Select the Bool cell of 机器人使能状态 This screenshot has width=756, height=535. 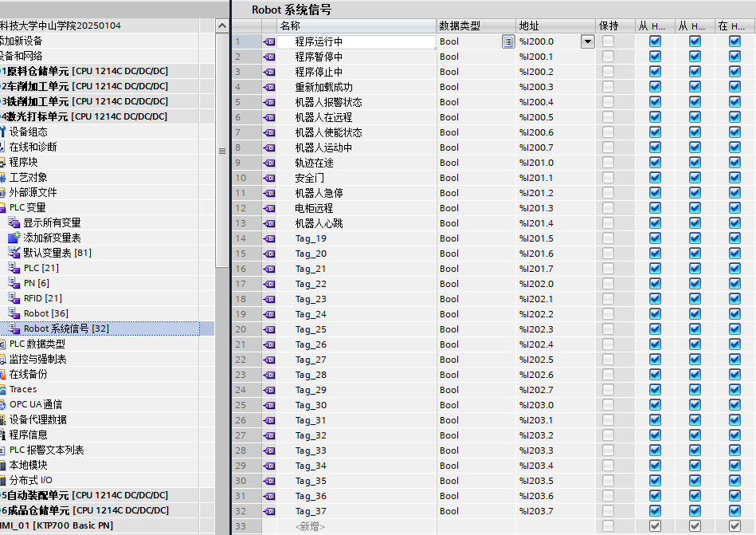click(476, 132)
